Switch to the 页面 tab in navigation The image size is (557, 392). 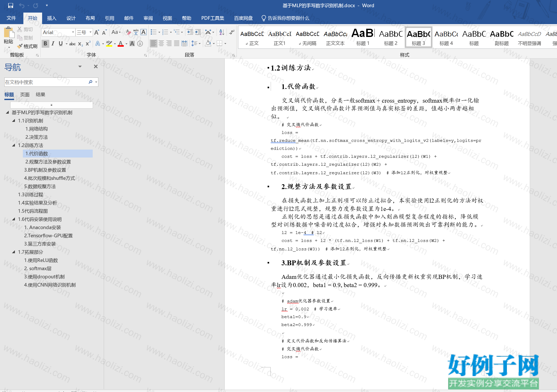coord(25,95)
